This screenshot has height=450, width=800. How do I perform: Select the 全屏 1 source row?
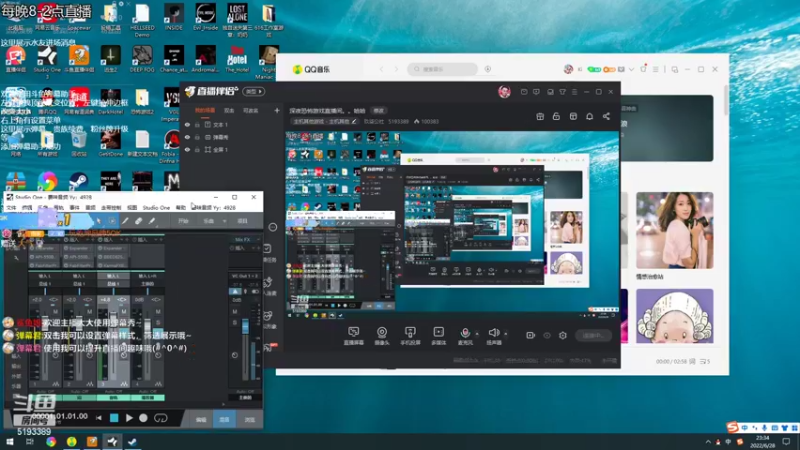coord(232,149)
